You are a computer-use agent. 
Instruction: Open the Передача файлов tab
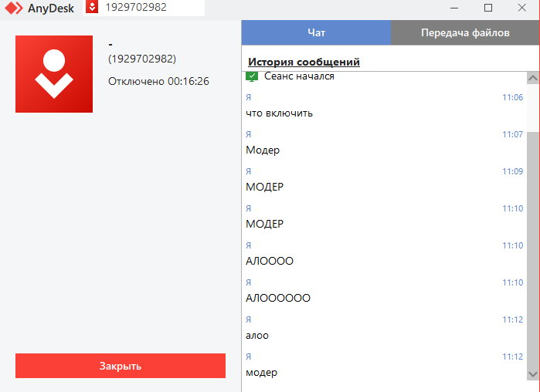click(465, 32)
